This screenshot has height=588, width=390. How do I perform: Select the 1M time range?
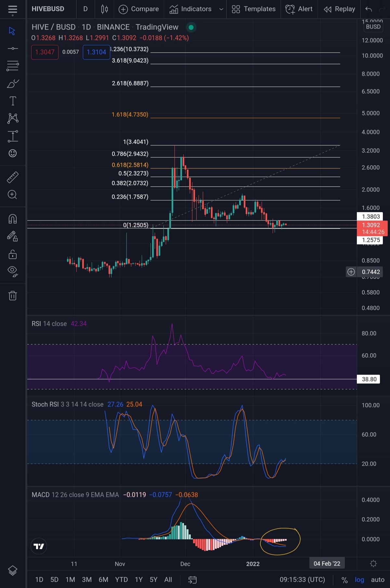point(70,580)
